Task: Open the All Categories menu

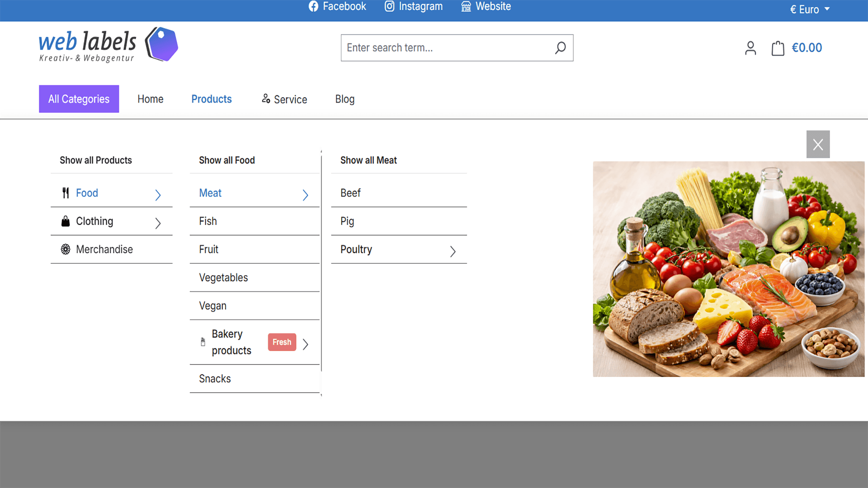Action: point(79,99)
